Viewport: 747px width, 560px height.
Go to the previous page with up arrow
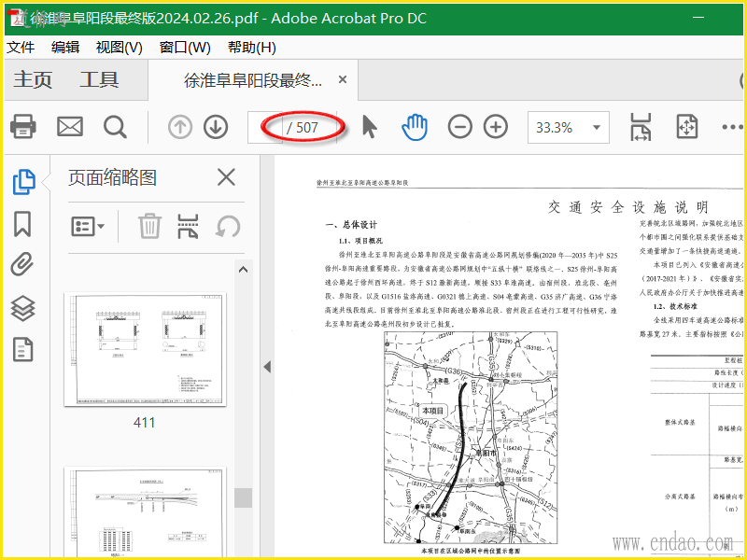click(180, 127)
